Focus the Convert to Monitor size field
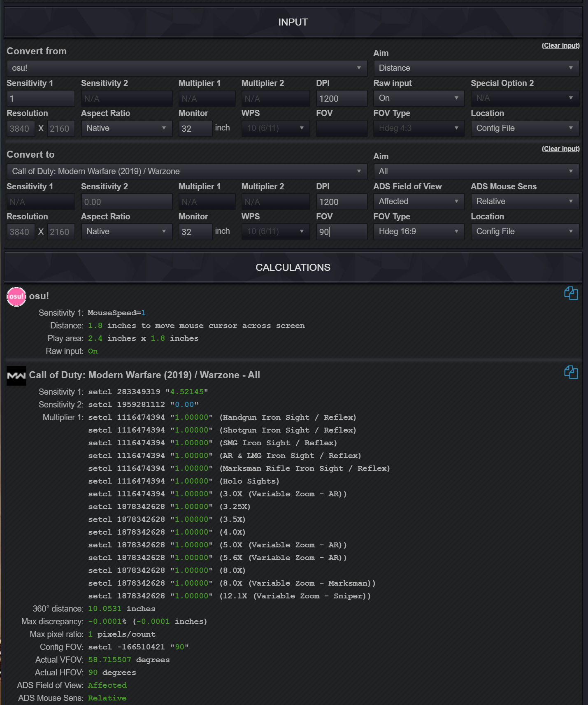The height and width of the screenshot is (705, 588). [195, 232]
